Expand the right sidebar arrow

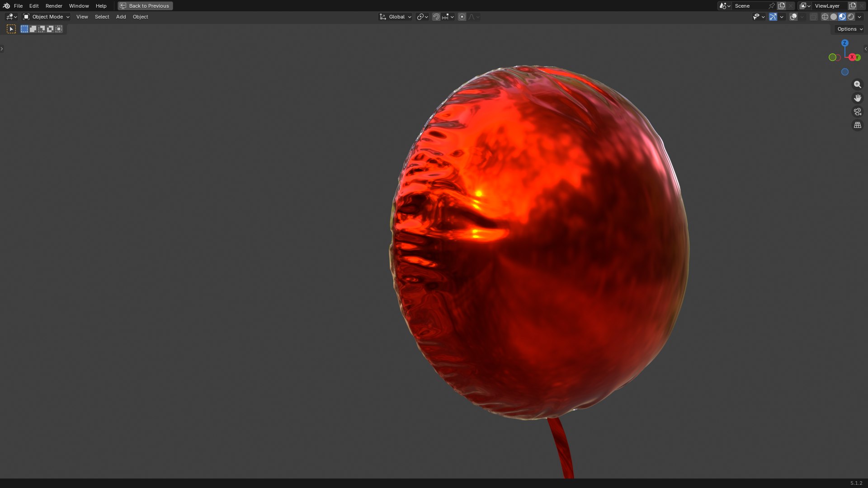tap(866, 49)
